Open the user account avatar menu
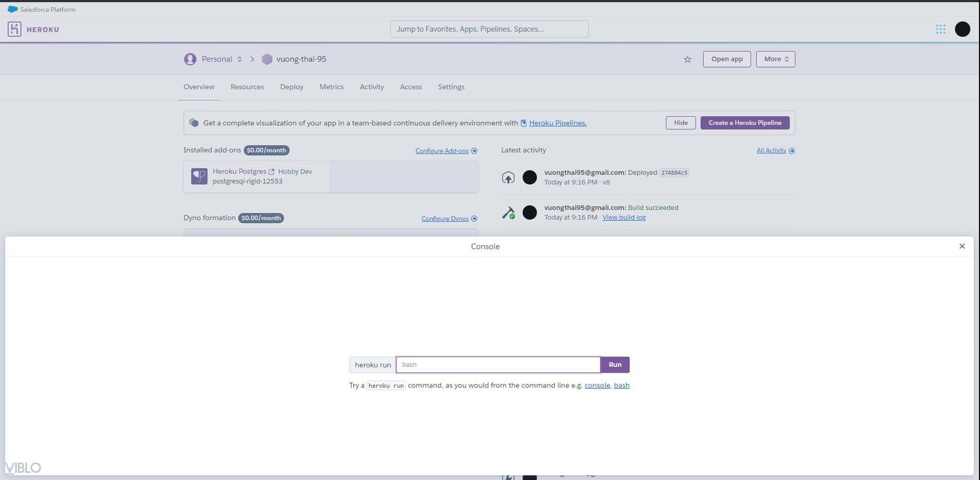Image resolution: width=980 pixels, height=480 pixels. tap(962, 29)
